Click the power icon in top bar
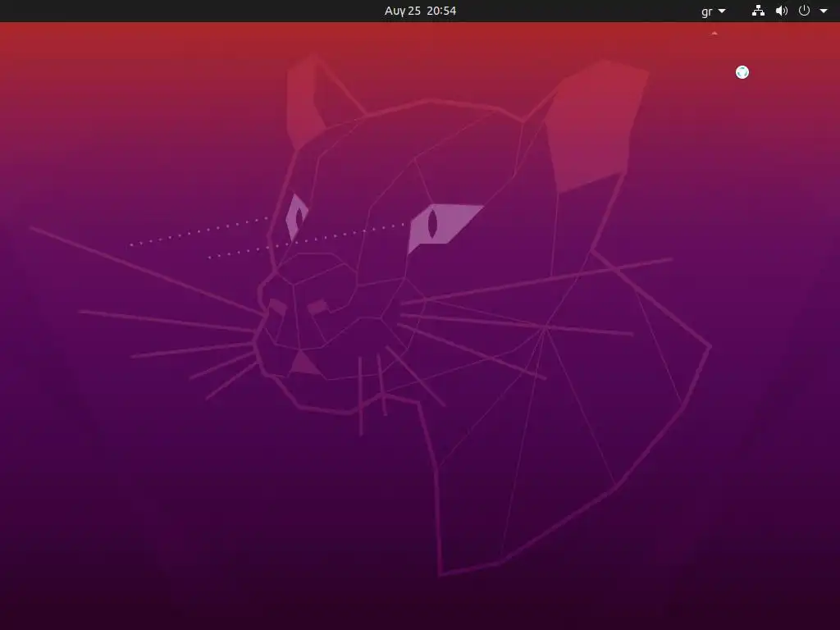The image size is (840, 630). 804,11
